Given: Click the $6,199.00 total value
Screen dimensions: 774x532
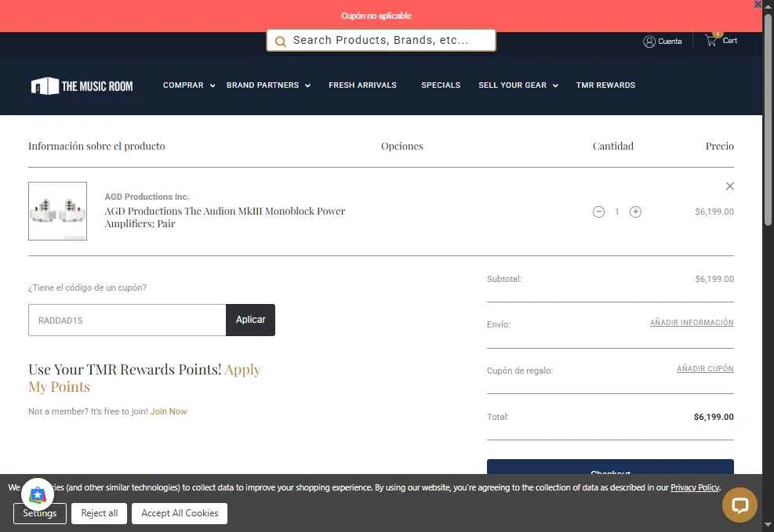Looking at the screenshot, I should point(714,417).
